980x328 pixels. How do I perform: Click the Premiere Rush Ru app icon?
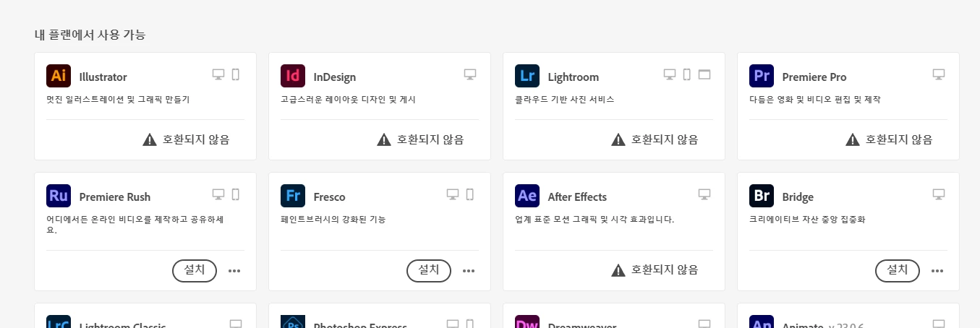58,196
